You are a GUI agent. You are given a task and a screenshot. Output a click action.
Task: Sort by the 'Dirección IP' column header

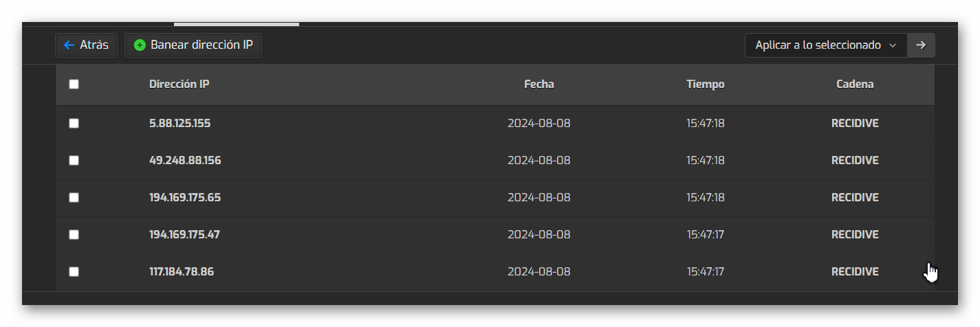179,84
